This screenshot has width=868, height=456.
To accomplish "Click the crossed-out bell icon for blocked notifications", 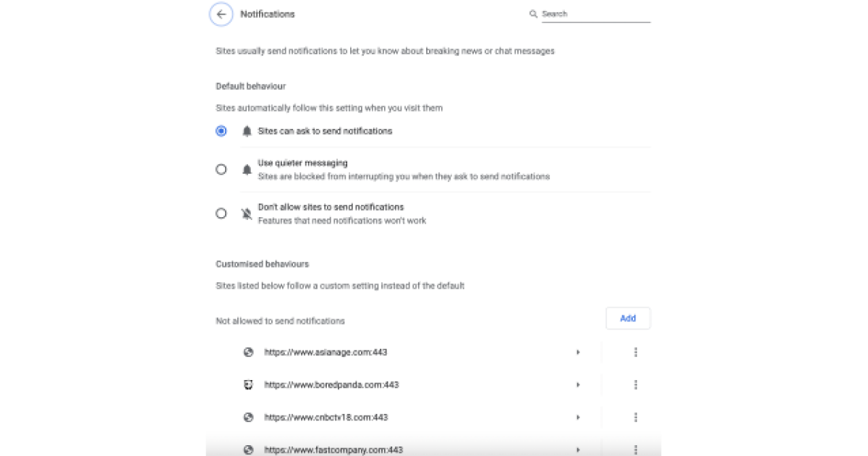I will click(x=247, y=213).
